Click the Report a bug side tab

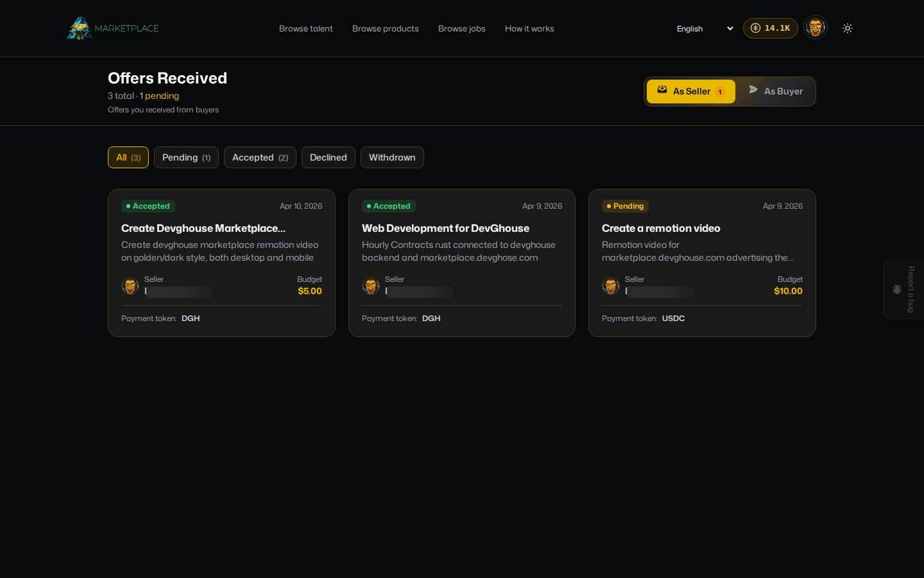(904, 289)
